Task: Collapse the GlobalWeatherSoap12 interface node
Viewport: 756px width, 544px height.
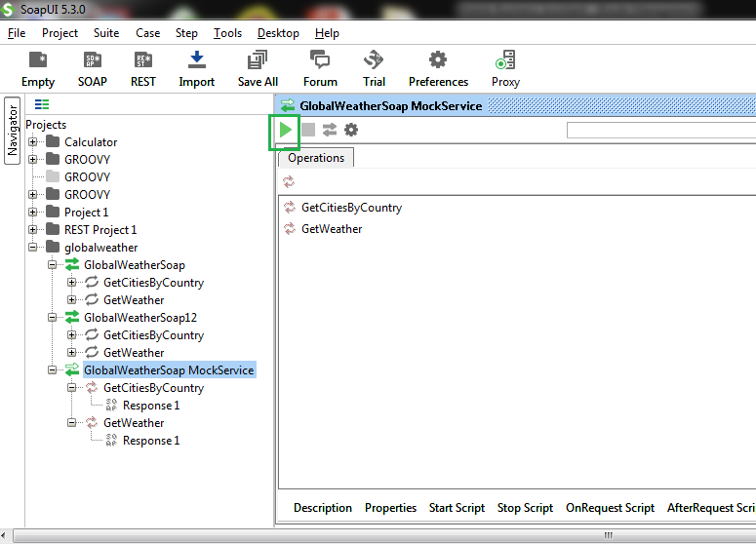Action: [x=52, y=317]
